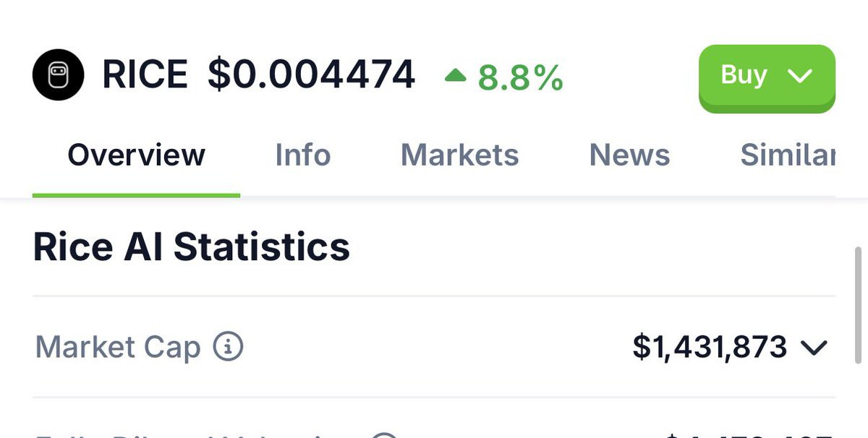The image size is (868, 438).
Task: Select the Overview tab
Action: tap(136, 155)
